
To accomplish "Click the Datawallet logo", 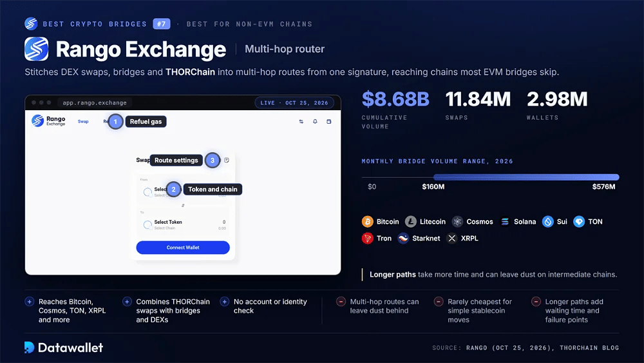I will (64, 348).
